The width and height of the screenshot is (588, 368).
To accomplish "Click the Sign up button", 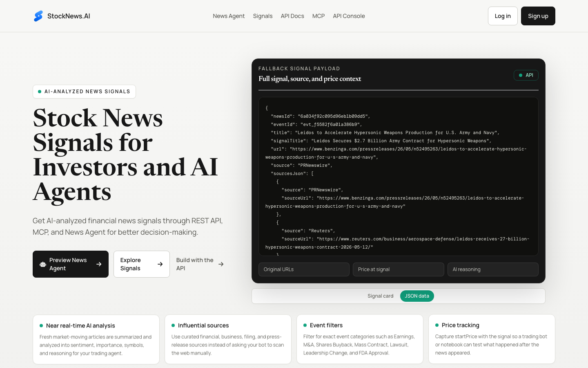I will (538, 16).
